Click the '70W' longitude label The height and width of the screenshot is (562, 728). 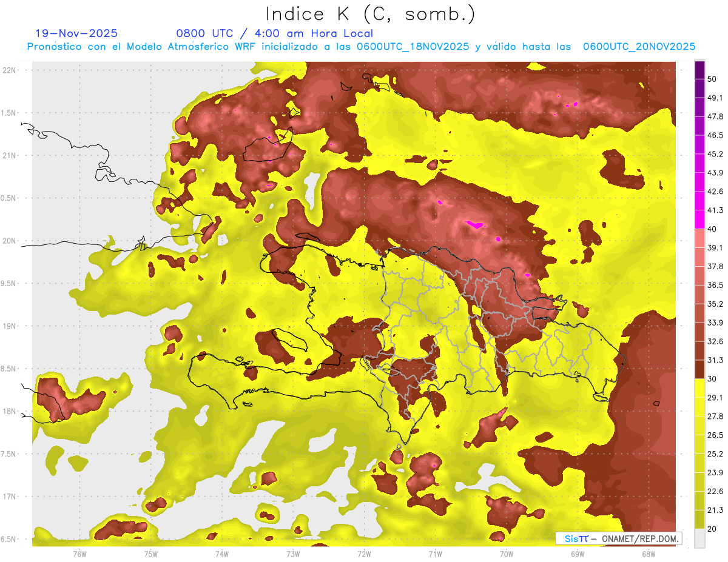tap(507, 554)
